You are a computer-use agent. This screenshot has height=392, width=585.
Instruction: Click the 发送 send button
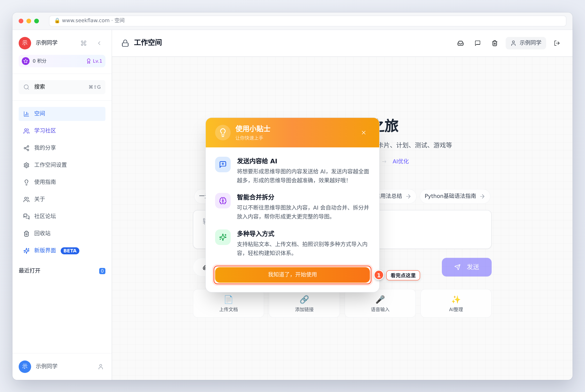(x=467, y=267)
